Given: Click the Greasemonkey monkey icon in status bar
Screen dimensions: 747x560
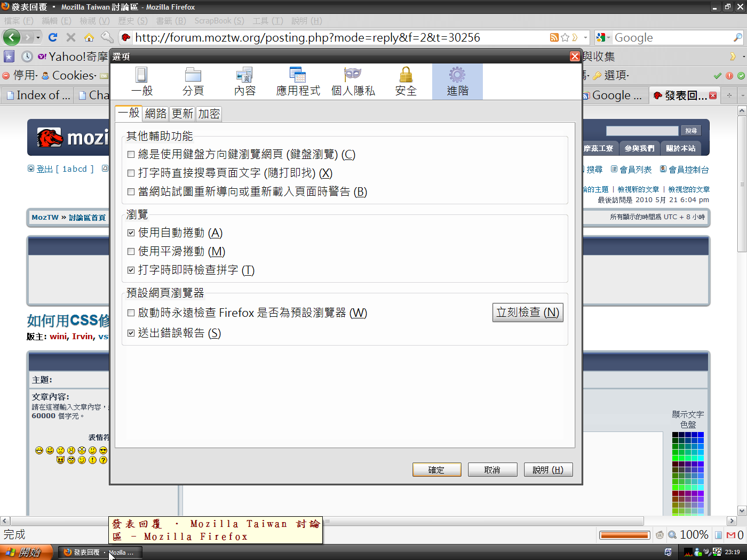Looking at the screenshot, I should (660, 535).
